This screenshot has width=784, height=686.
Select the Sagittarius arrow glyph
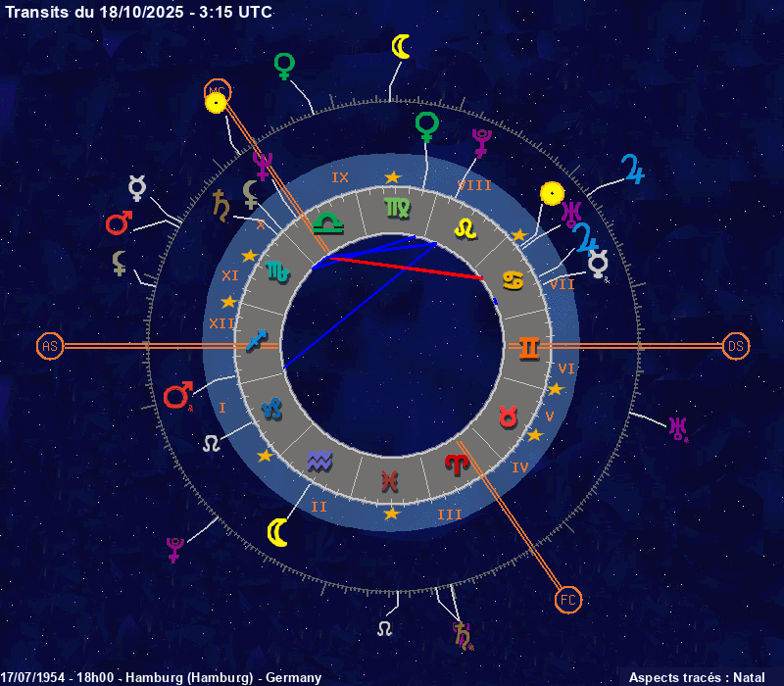click(258, 340)
